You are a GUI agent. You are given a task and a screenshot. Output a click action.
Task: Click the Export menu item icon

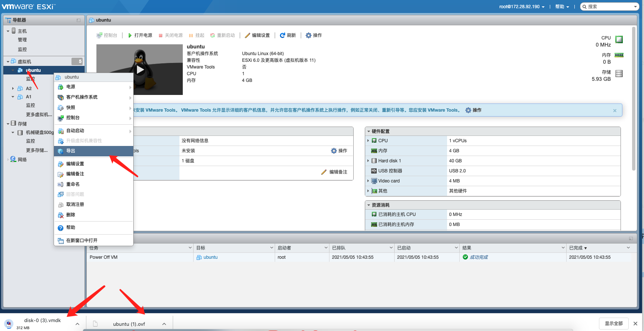[x=61, y=151]
